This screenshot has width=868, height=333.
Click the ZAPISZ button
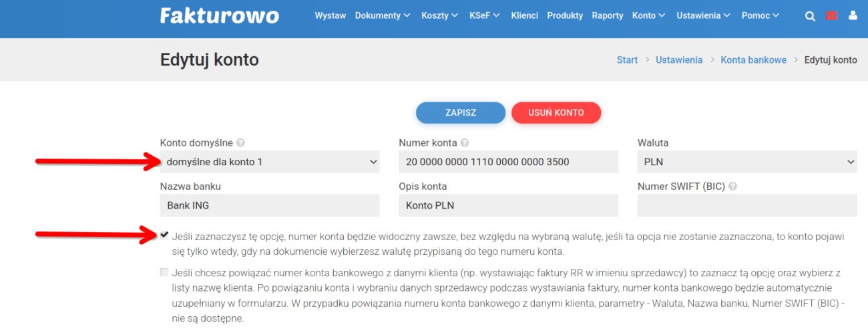[461, 113]
